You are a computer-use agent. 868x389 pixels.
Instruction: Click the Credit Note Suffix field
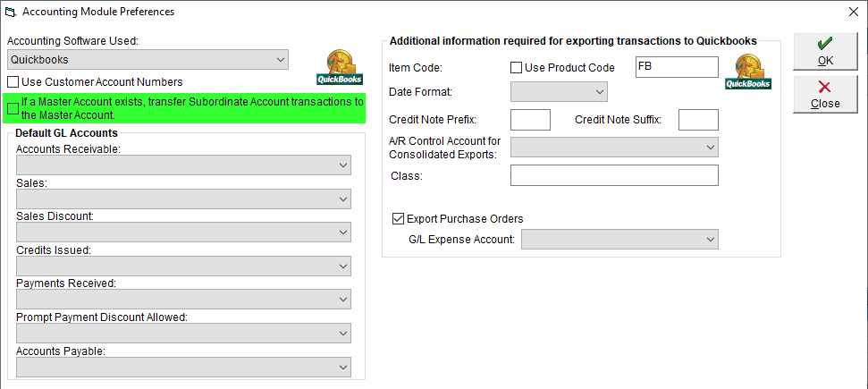pos(699,120)
